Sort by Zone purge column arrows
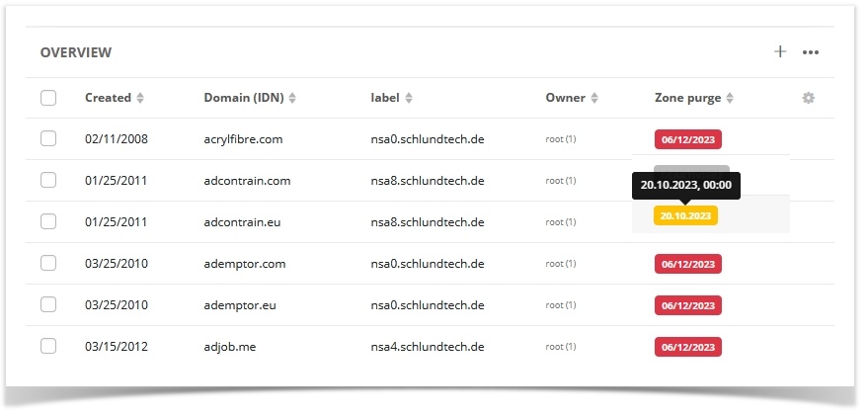This screenshot has height=415, width=868. [730, 98]
